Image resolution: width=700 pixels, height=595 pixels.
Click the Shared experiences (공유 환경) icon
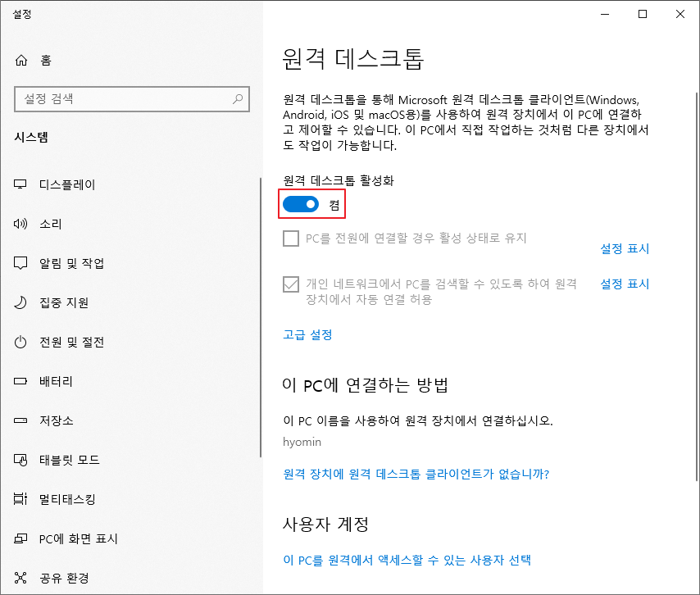(x=20, y=578)
